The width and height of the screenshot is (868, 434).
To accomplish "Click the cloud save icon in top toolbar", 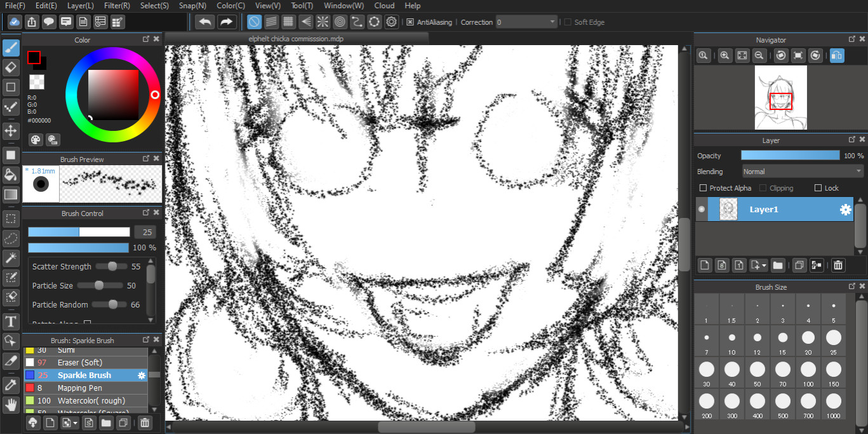I will point(15,22).
